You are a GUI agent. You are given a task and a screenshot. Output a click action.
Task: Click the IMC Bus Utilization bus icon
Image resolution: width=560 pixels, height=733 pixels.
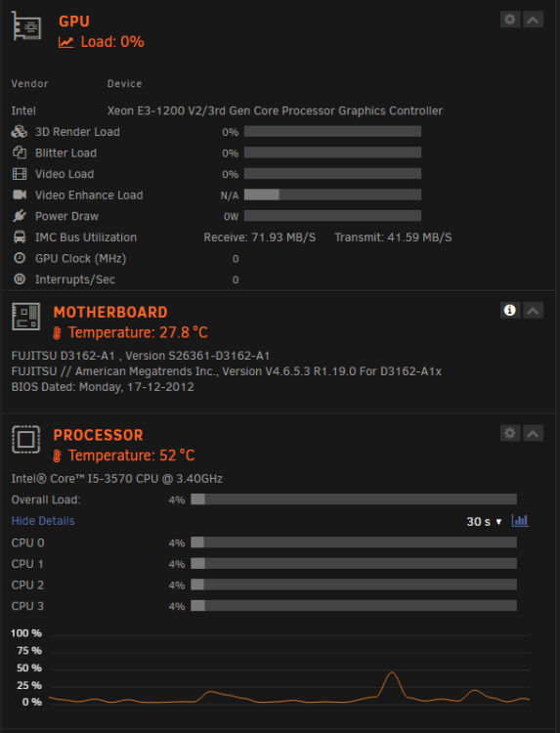pyautogui.click(x=20, y=237)
